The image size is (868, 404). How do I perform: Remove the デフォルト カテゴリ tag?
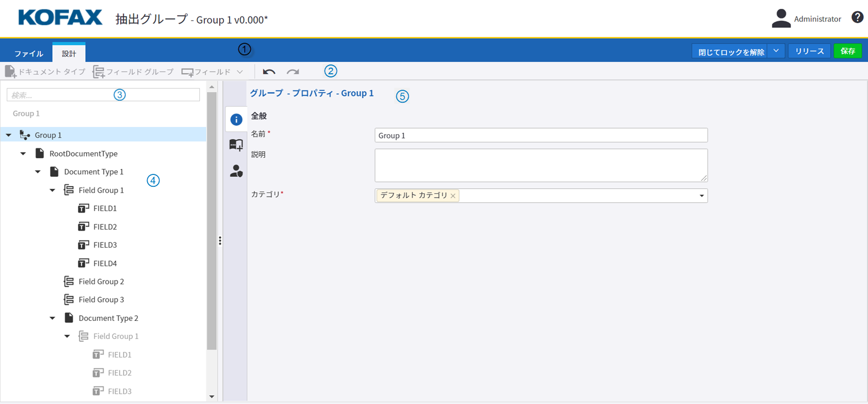(x=453, y=196)
